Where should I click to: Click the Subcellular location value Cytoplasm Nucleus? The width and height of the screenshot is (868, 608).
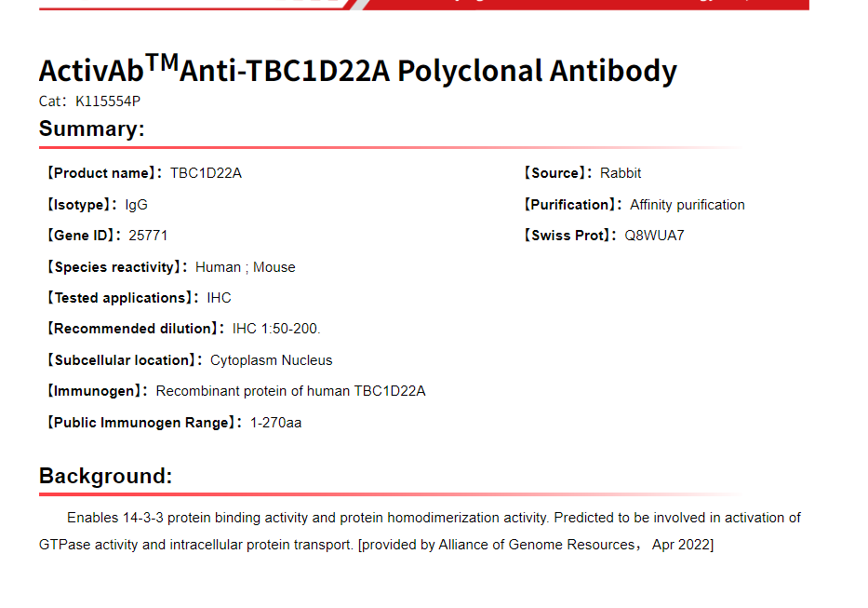[271, 360]
